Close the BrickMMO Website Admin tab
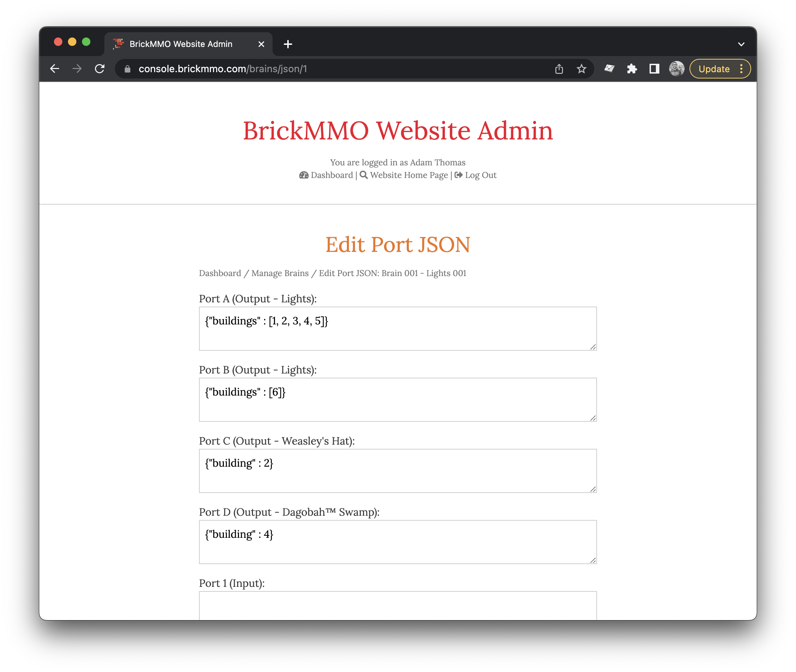 261,44
